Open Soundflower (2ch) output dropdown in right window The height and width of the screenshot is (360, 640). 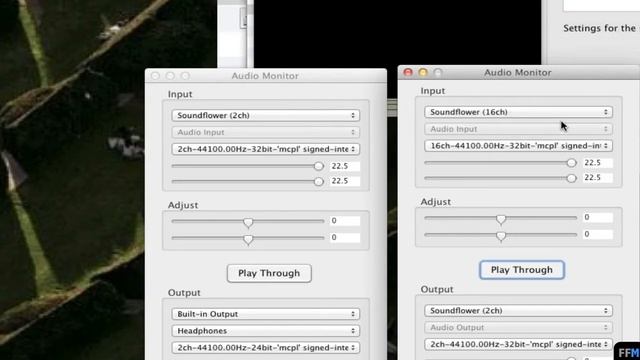[518, 311]
